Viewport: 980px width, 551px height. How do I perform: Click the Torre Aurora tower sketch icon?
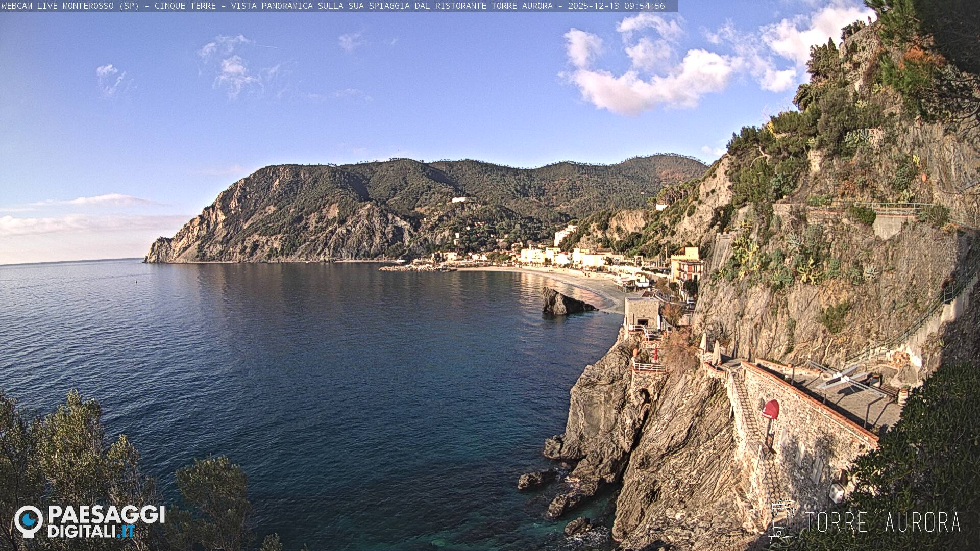tap(783, 521)
